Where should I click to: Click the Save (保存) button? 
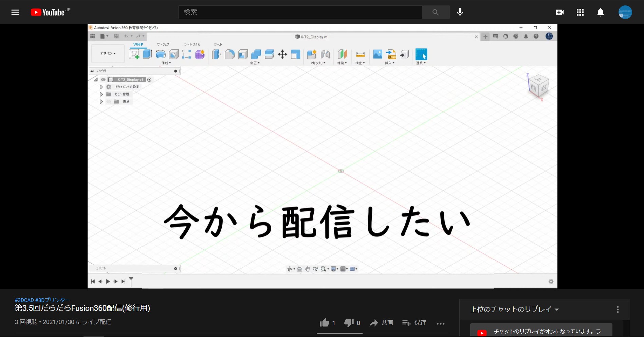(414, 323)
